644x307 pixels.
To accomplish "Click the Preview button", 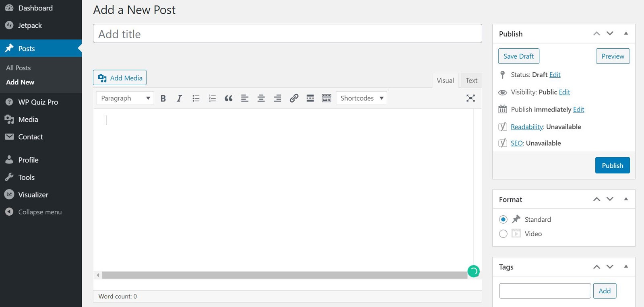I will click(x=613, y=56).
